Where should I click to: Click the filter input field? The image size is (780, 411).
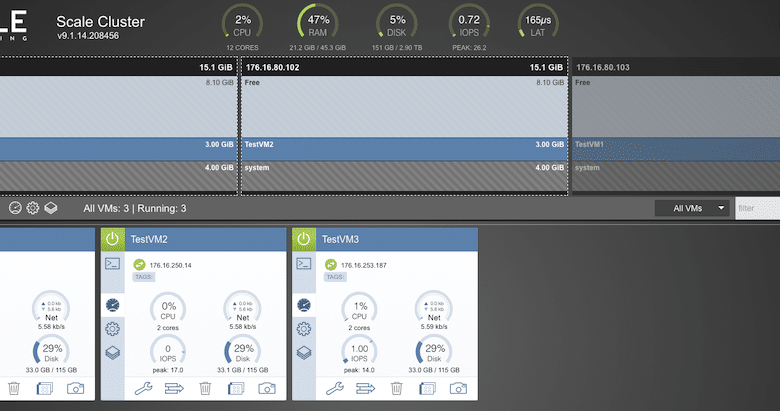coord(758,208)
